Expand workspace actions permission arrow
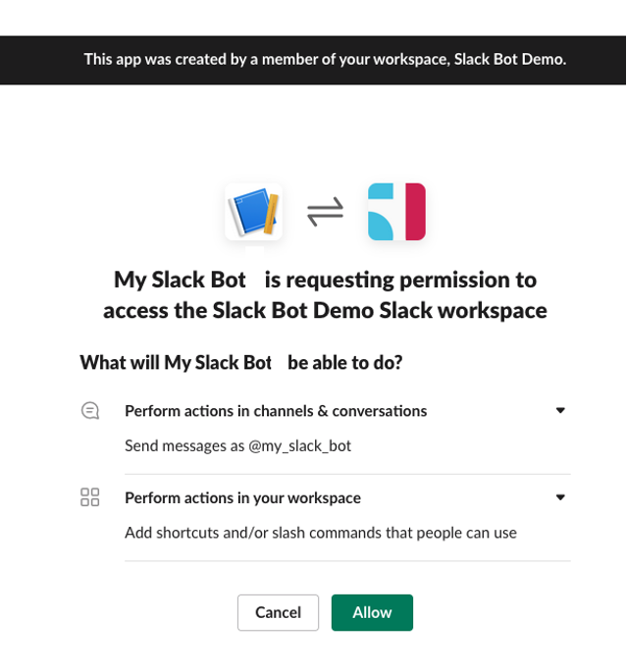Image resolution: width=627 pixels, height=672 pixels. tap(560, 497)
